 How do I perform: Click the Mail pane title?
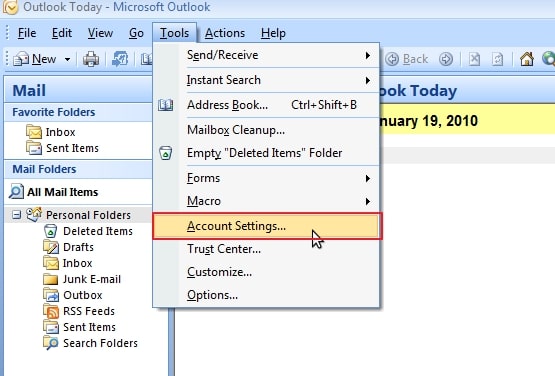click(29, 90)
